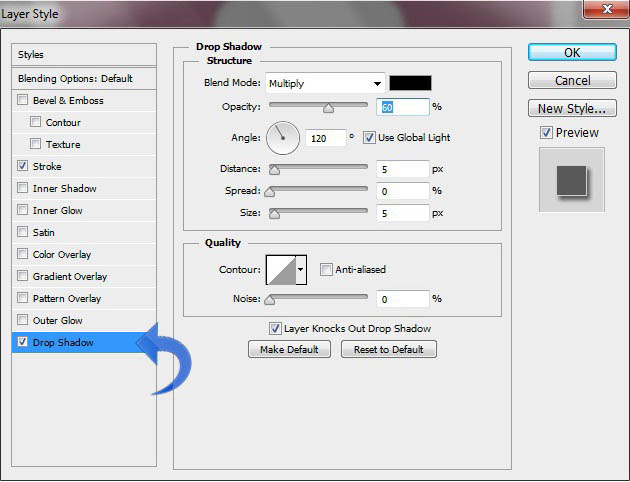The image size is (630, 482).
Task: Uncheck Use Global Light
Action: coord(369,138)
